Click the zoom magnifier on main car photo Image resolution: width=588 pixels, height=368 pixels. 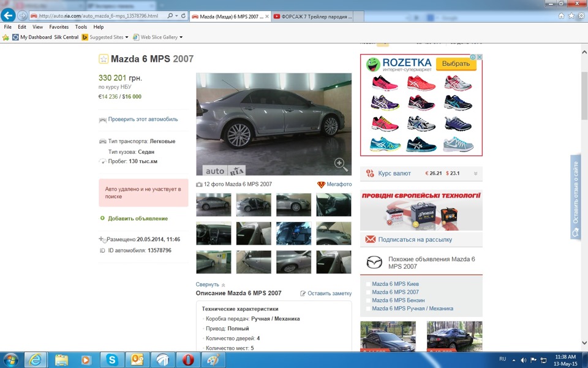coord(341,164)
